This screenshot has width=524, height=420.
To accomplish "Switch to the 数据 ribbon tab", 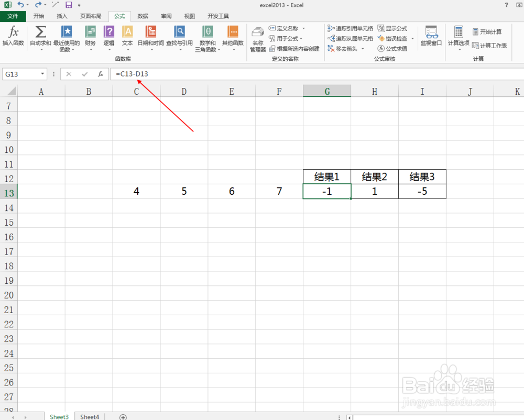I will pos(143,16).
